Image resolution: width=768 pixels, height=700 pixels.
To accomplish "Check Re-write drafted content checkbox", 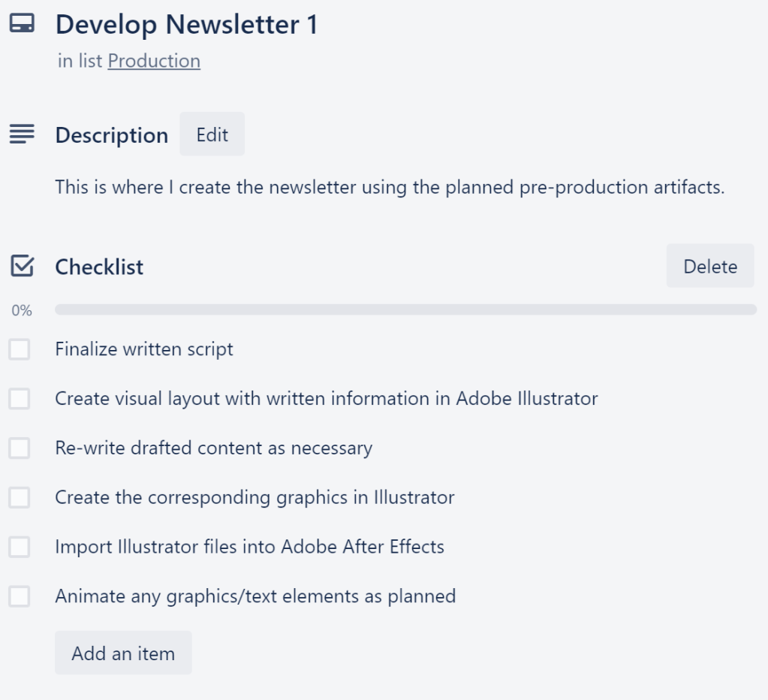I will [x=20, y=448].
